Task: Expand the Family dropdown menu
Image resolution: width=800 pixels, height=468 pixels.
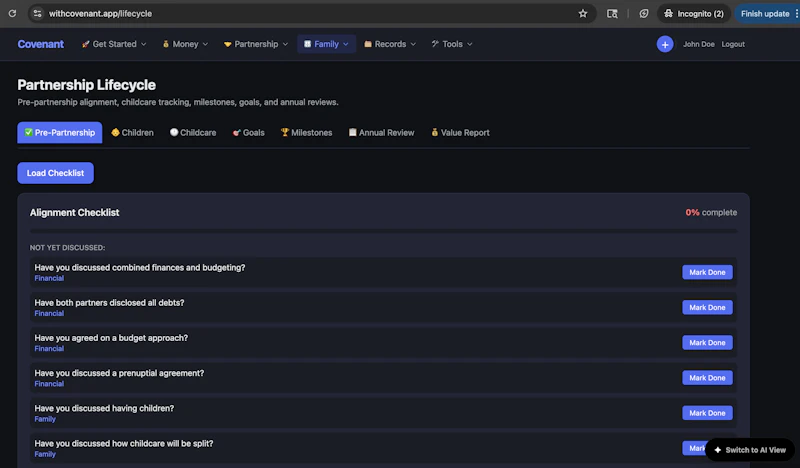Action: point(327,44)
